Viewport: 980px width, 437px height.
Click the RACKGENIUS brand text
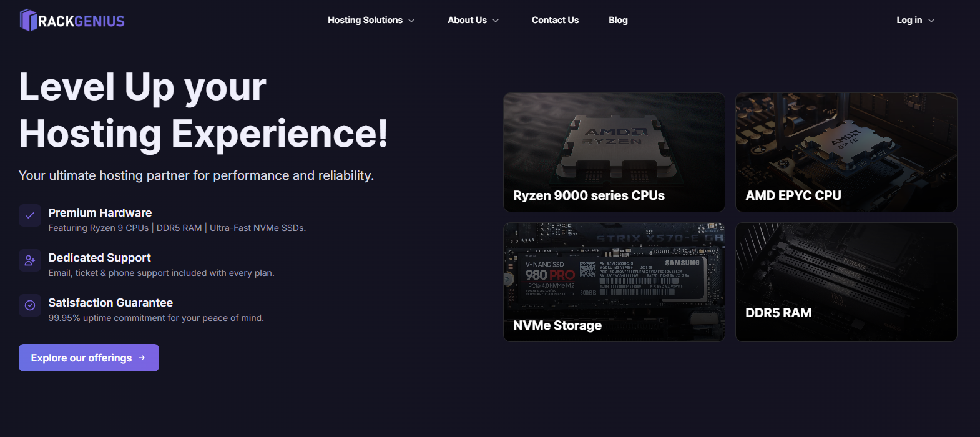click(x=81, y=21)
